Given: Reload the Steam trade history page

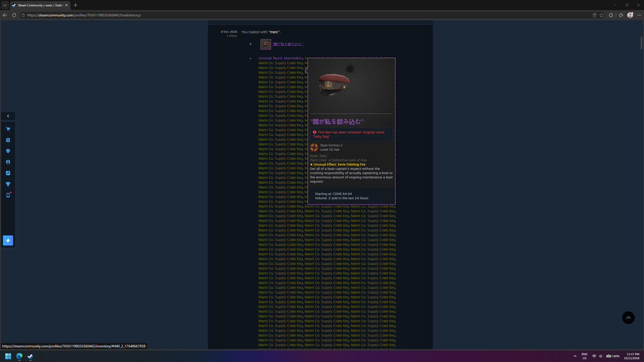Looking at the screenshot, I should pyautogui.click(x=14, y=15).
